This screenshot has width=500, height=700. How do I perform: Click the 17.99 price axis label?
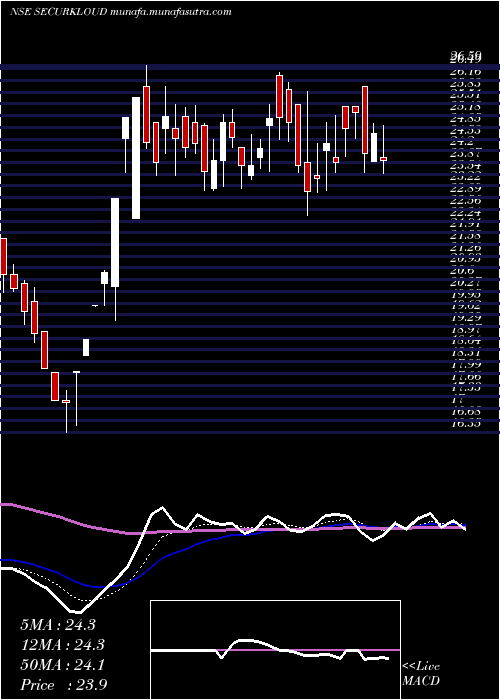pyautogui.click(x=466, y=365)
